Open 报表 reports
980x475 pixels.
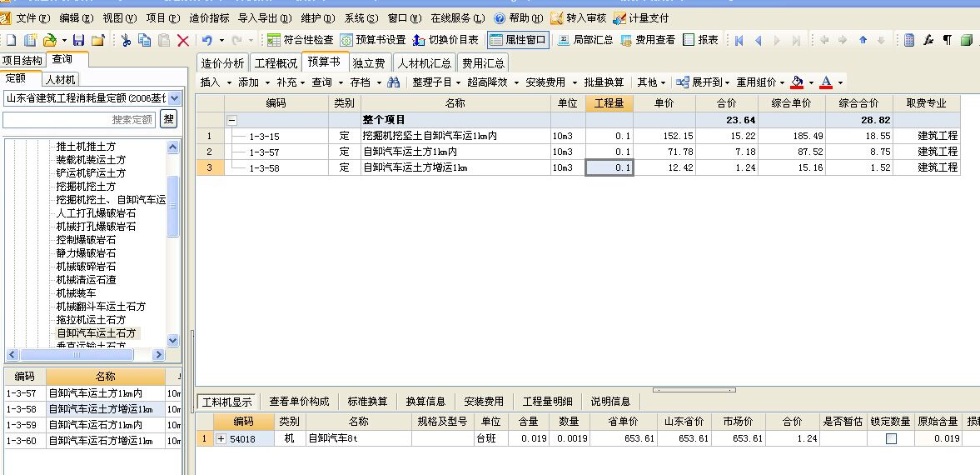tap(700, 40)
